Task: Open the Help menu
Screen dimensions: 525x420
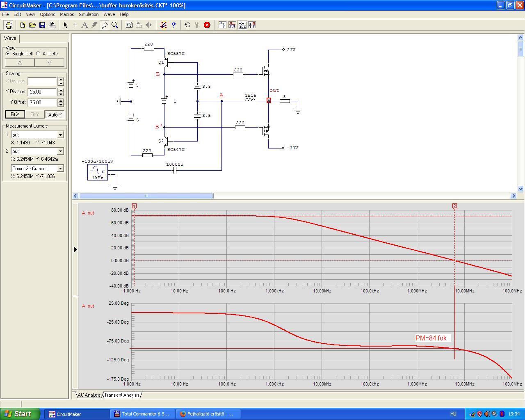Action: [124, 14]
